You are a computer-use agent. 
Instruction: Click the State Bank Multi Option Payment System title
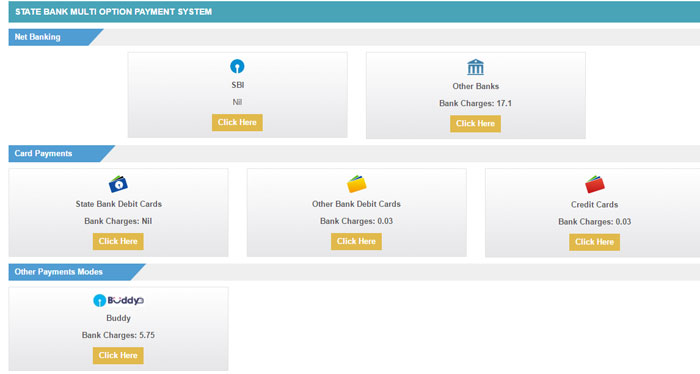113,12
